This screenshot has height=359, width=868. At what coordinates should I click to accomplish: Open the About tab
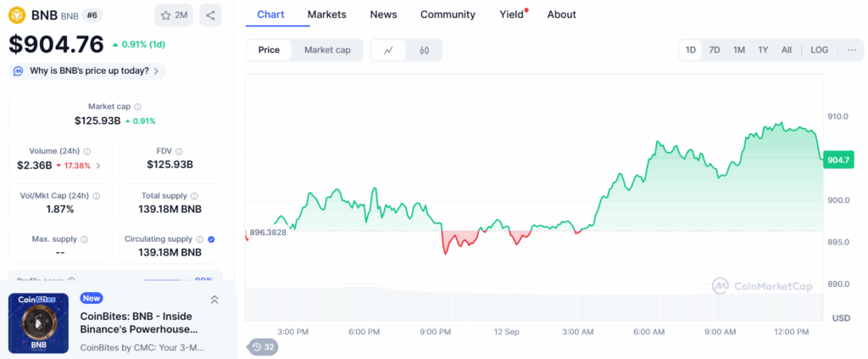pyautogui.click(x=562, y=14)
